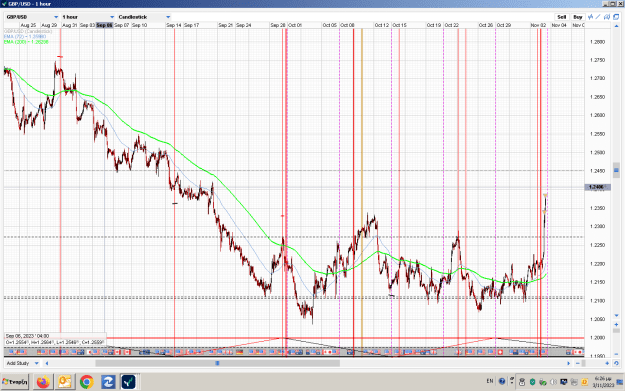Click the EMA (200) indicator label
Viewport: 625px width, 391px height.
pyautogui.click(x=26, y=41)
